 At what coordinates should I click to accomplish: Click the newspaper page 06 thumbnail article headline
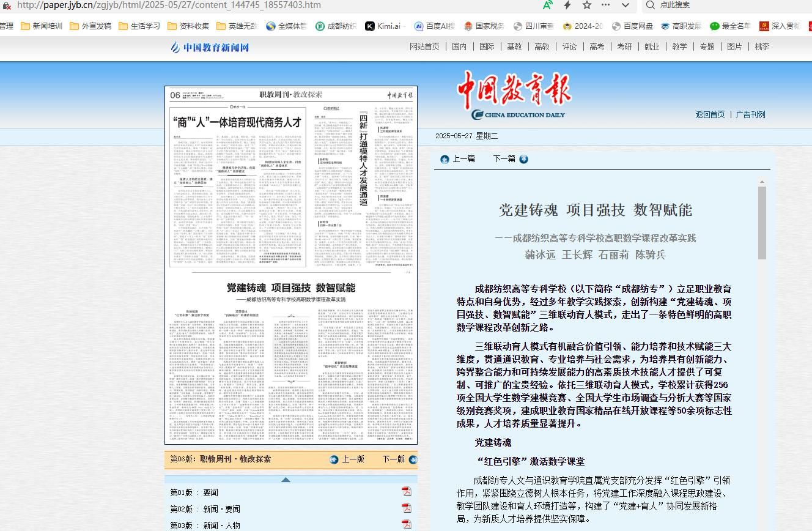237,122
